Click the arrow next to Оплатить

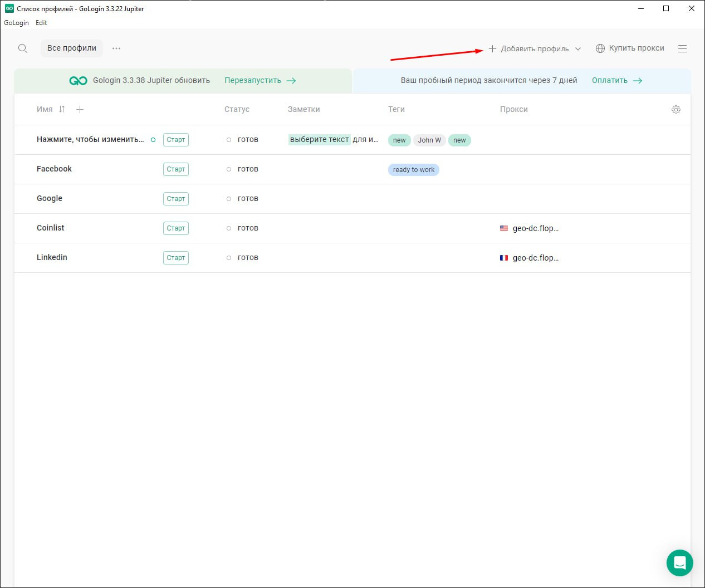tap(638, 81)
